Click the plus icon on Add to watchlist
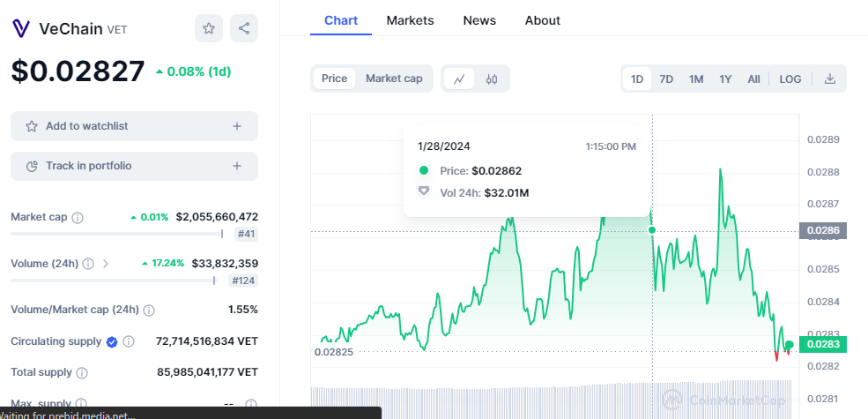Screen dimensions: 868x419 click(x=237, y=126)
